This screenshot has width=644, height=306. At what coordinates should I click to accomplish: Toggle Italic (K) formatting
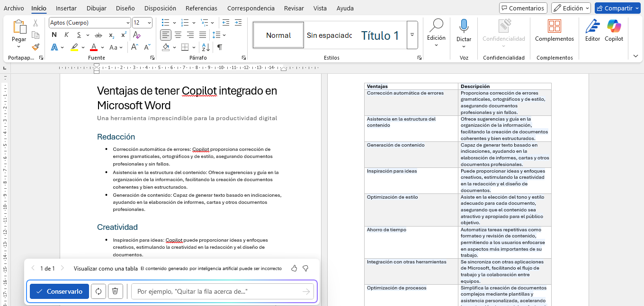click(x=66, y=35)
